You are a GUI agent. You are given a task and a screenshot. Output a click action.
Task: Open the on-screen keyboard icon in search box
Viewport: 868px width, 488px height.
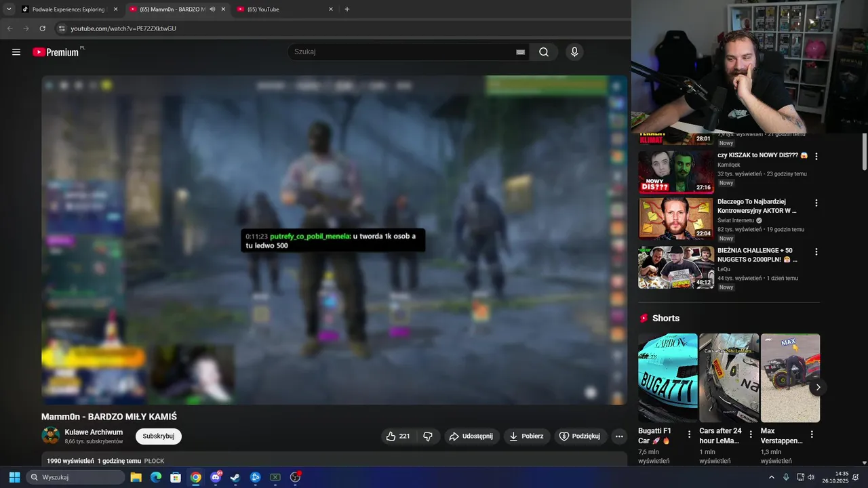coord(520,52)
